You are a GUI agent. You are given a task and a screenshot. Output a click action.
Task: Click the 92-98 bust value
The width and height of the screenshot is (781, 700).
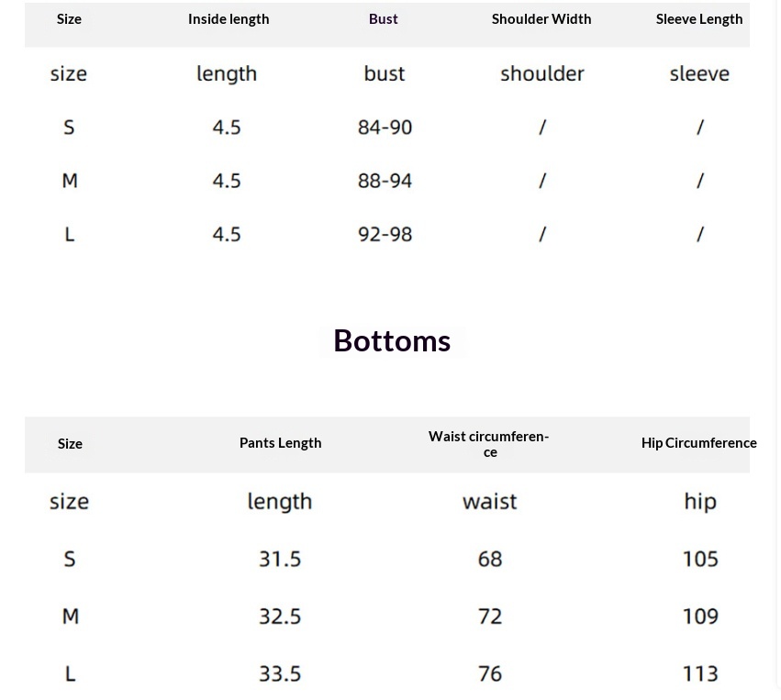click(x=385, y=235)
